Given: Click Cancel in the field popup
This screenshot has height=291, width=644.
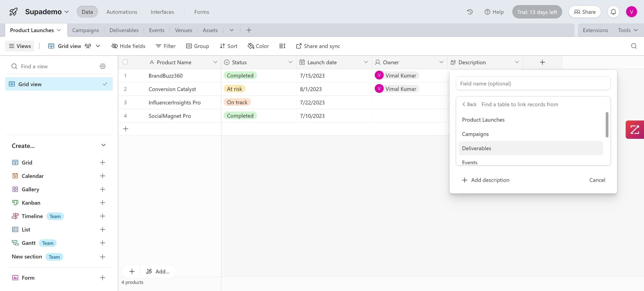Looking at the screenshot, I should coord(597,180).
